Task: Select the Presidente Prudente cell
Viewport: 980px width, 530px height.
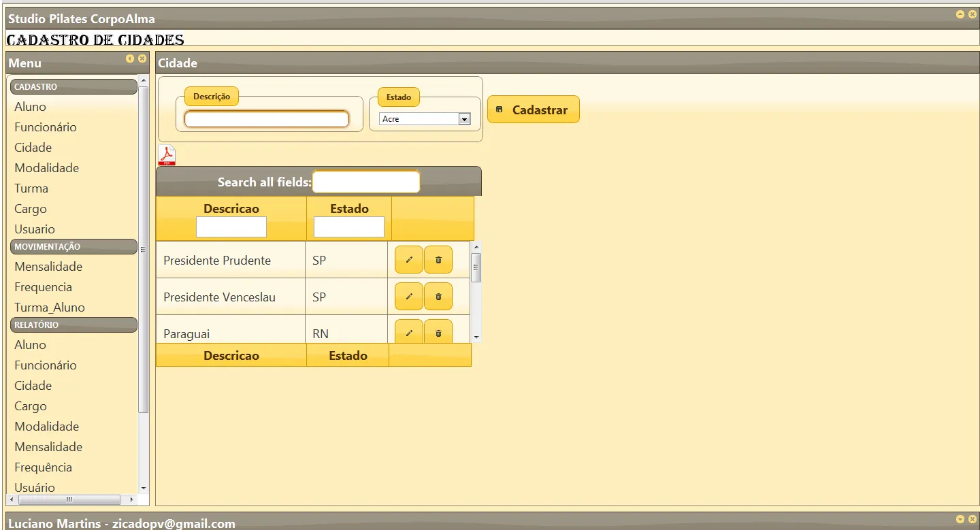Action: 231,260
